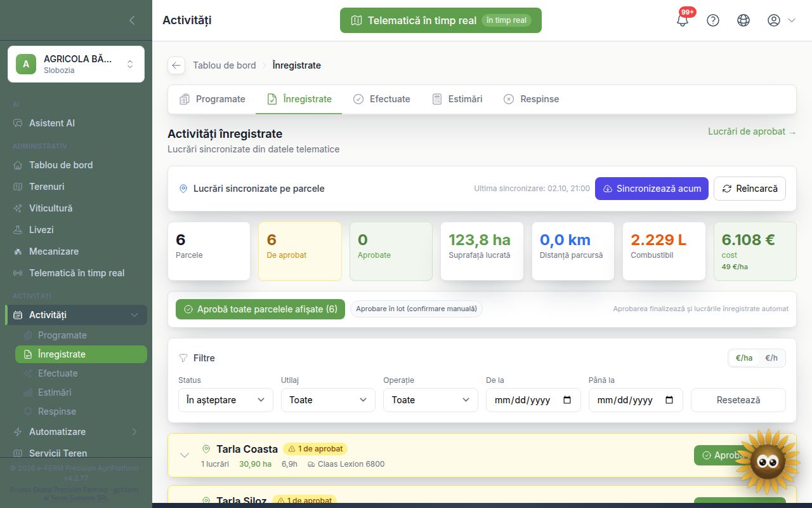Click the Tablou de bord breadcrumb
Screen dimensions: 812x508
tap(225, 65)
